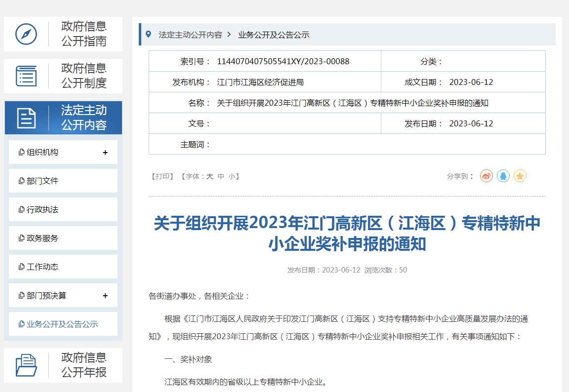
Task: Click 法定主动公开内容 breadcrumb link
Action: click(x=190, y=35)
